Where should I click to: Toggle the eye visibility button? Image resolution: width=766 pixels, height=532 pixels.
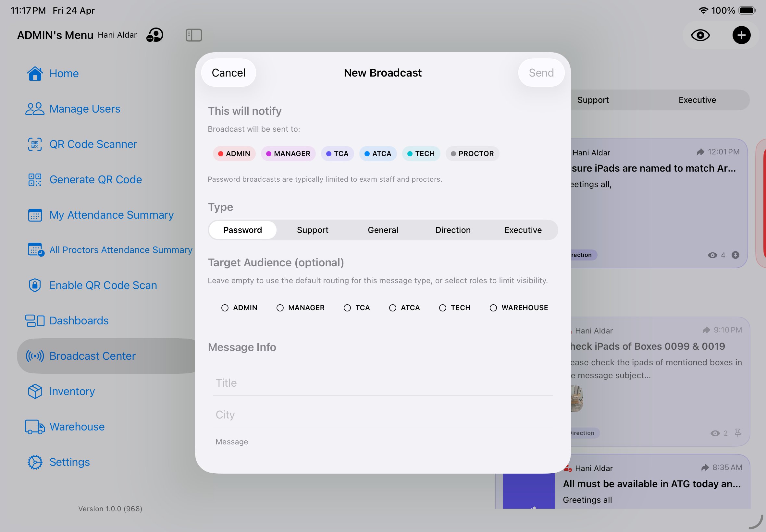pos(700,35)
